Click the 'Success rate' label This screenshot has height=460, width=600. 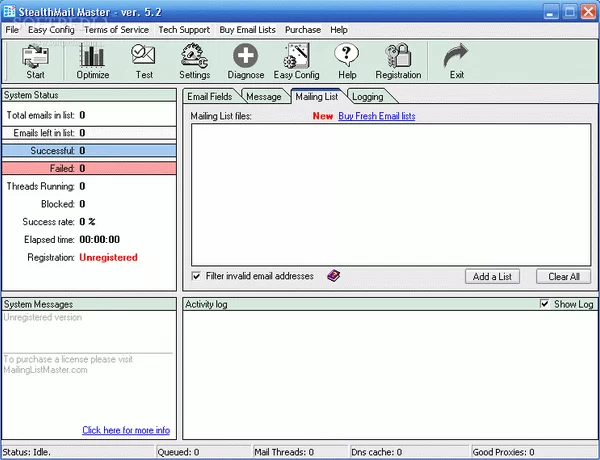[48, 222]
